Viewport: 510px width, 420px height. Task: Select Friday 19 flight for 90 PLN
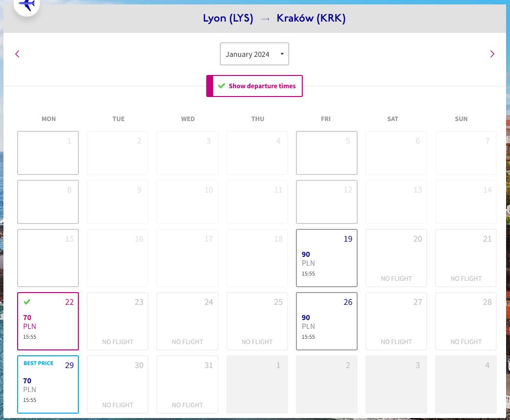pos(327,258)
